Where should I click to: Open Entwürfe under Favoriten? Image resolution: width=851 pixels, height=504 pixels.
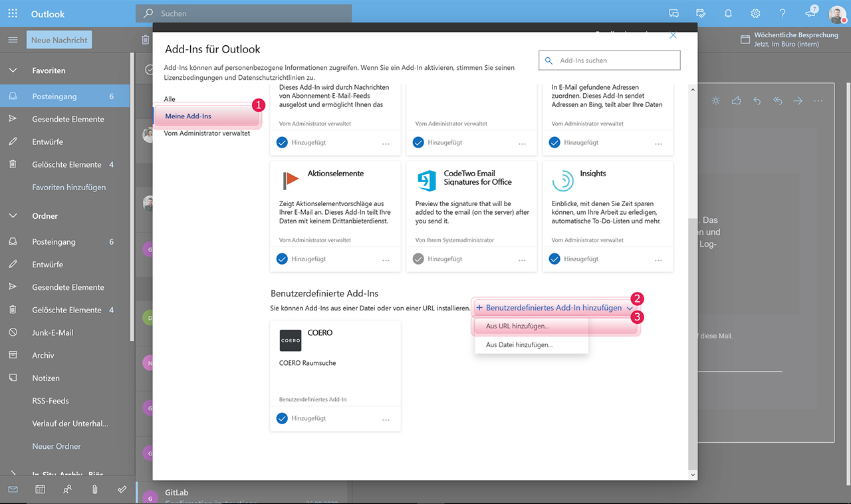pos(65,142)
